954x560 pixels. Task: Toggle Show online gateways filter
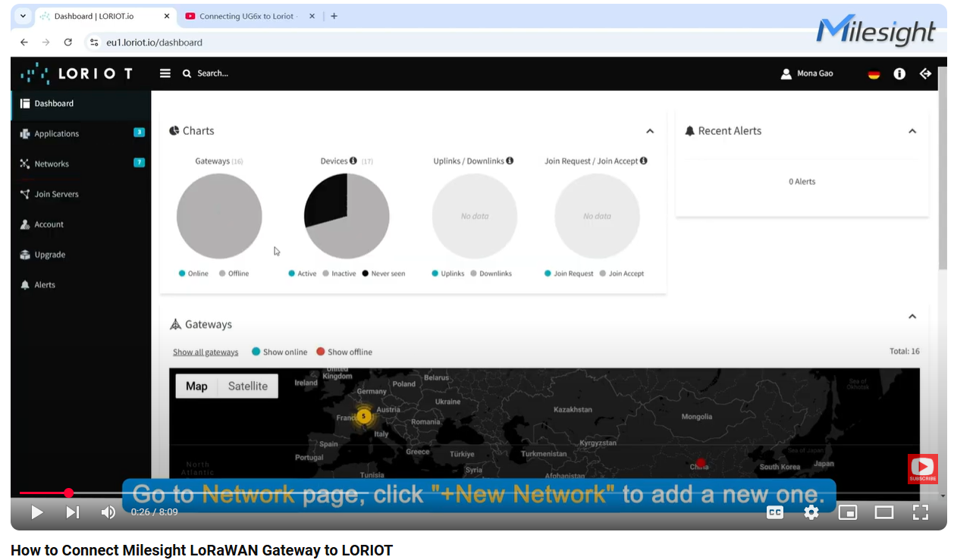[x=279, y=352]
